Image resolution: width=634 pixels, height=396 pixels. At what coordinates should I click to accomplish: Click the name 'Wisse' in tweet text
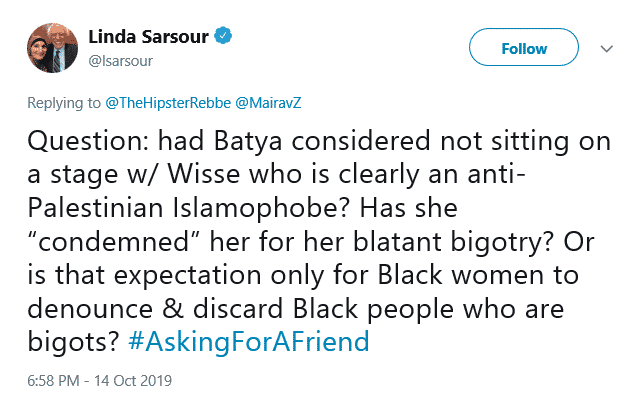[204, 174]
